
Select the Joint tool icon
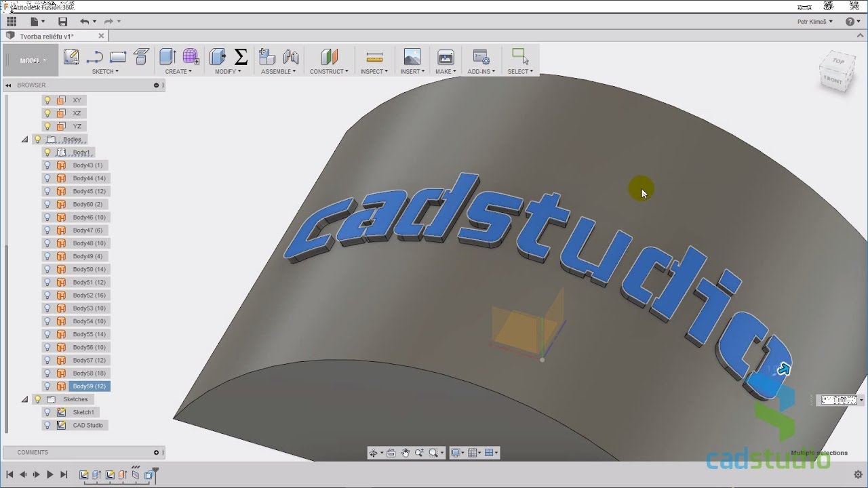291,57
